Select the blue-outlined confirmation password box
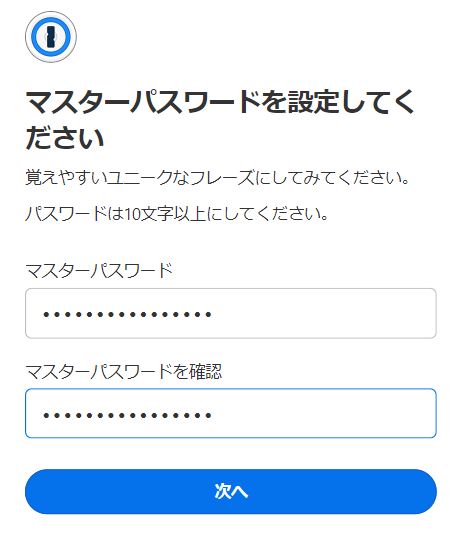Screen dimensions: 459x552 coord(231,413)
